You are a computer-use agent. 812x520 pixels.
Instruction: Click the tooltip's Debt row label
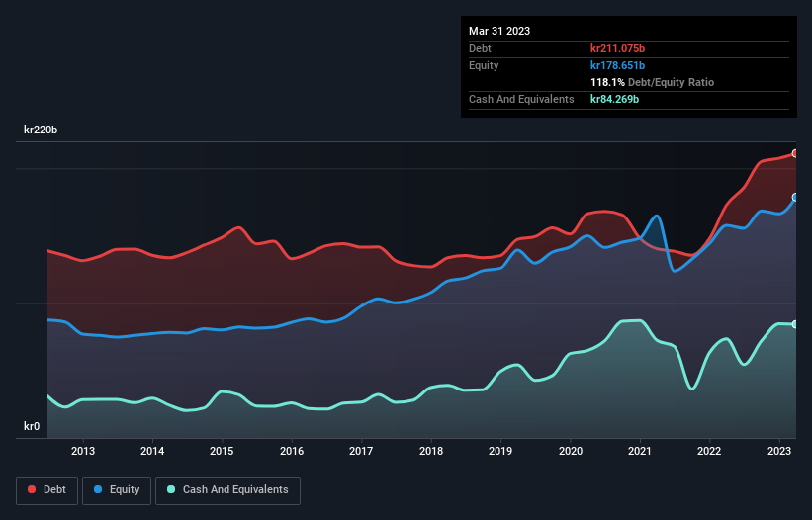coord(480,48)
